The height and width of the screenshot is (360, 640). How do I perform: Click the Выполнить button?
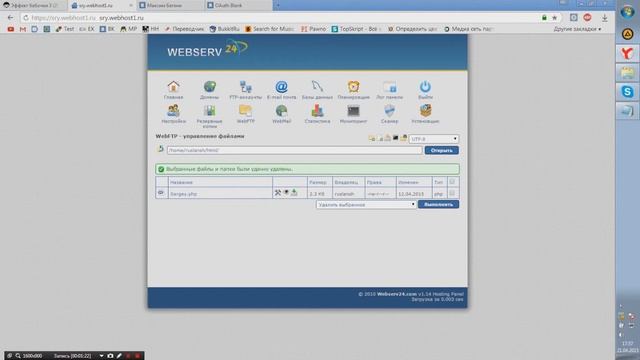click(x=438, y=204)
